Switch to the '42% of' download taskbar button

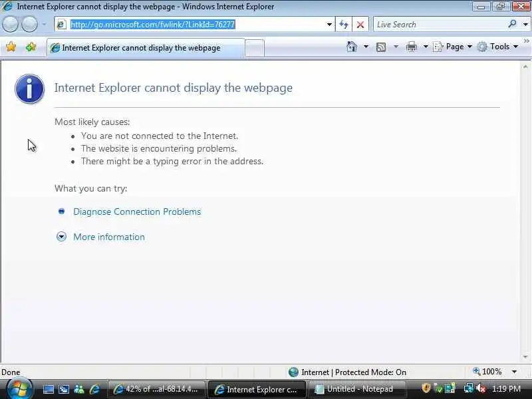(x=156, y=389)
